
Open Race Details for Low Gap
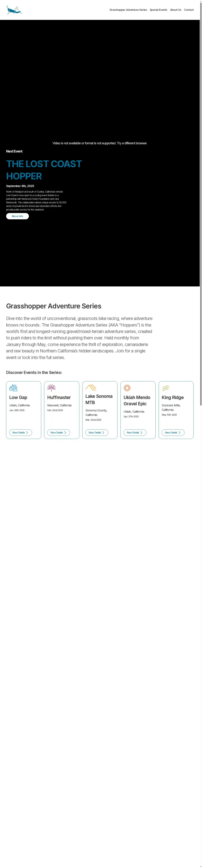(20, 432)
